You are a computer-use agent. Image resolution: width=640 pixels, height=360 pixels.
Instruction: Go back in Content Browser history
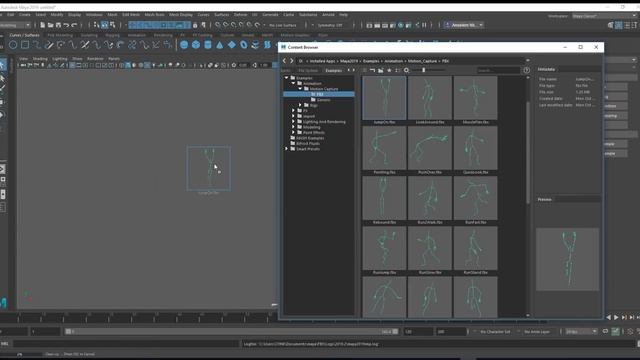coord(284,61)
